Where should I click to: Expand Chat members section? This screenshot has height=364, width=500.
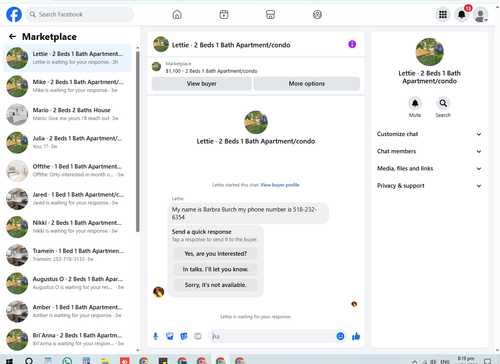(x=429, y=151)
